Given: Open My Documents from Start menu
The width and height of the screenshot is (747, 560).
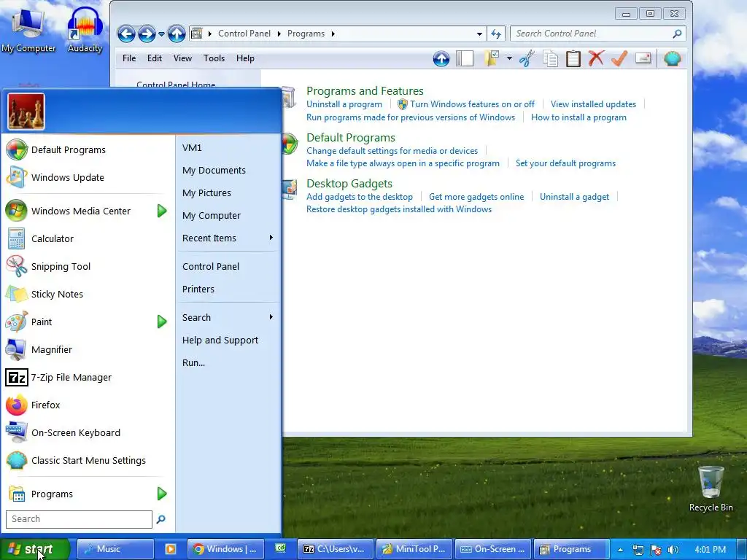Looking at the screenshot, I should pos(228,171).
